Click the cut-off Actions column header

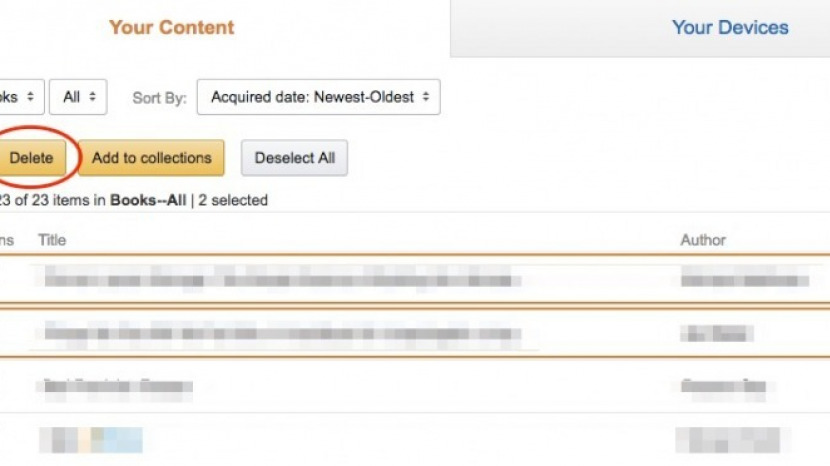pyautogui.click(x=6, y=240)
